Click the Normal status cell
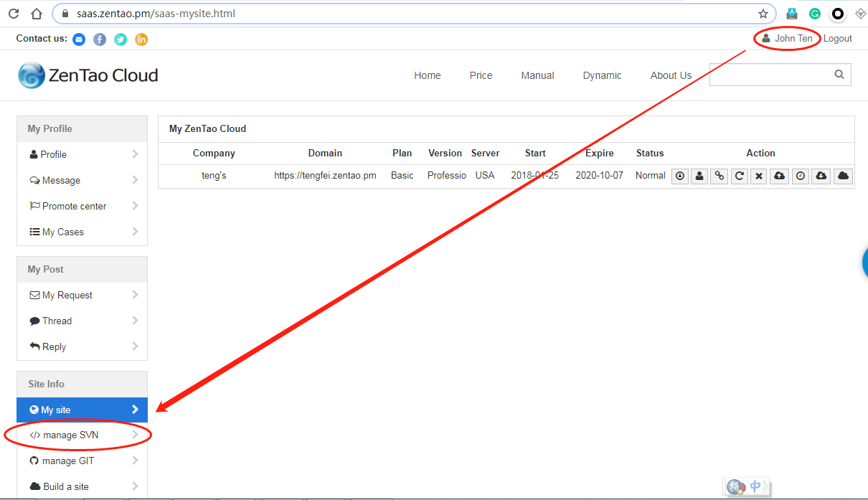The height and width of the screenshot is (500, 868). pos(651,176)
